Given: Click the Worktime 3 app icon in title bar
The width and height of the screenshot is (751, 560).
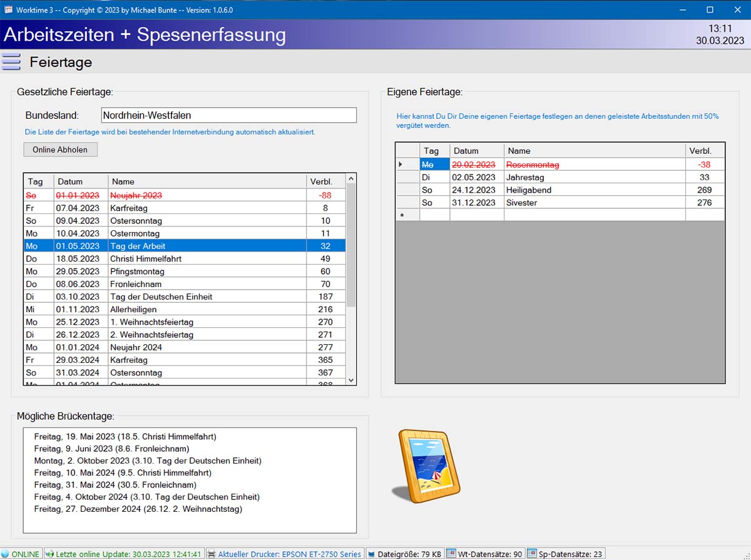Looking at the screenshot, I should point(8,9).
